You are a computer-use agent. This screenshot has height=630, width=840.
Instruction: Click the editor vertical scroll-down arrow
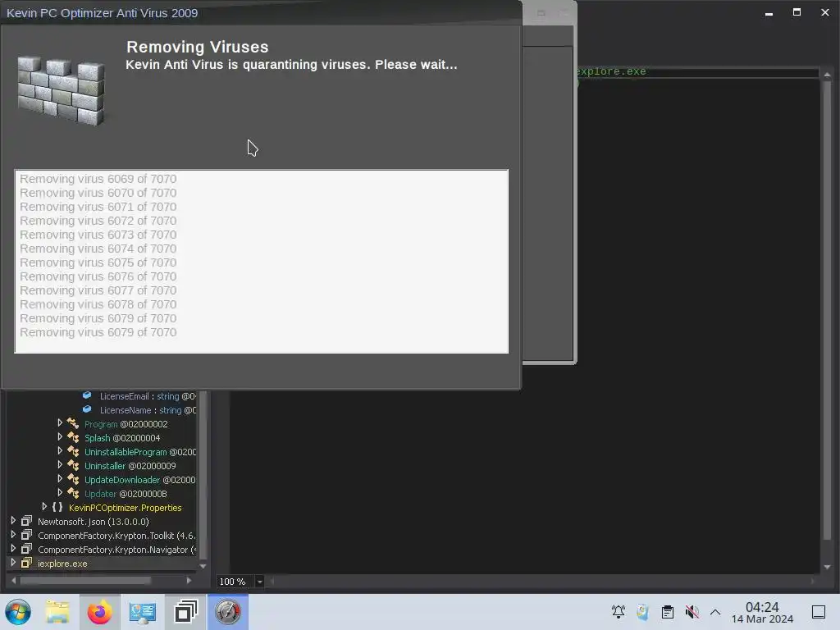pyautogui.click(x=827, y=567)
